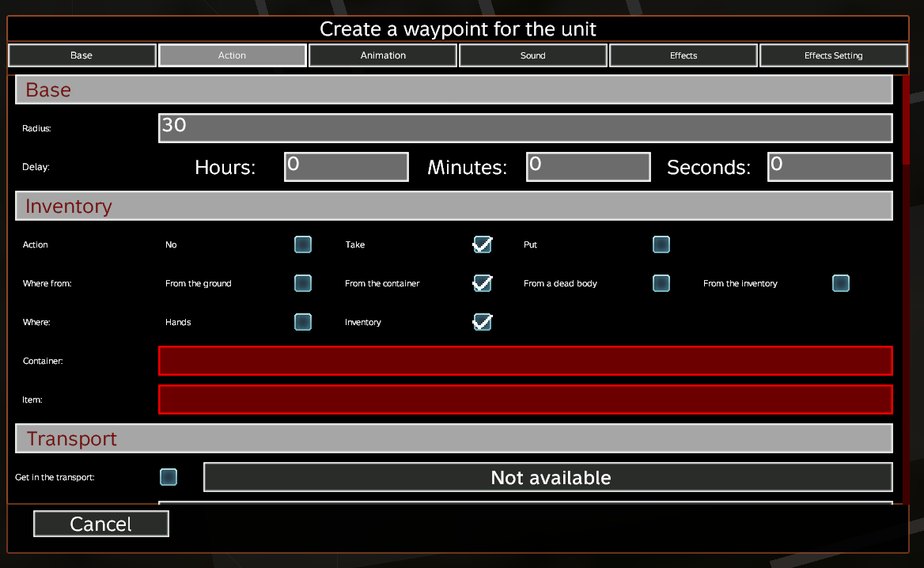Go to the Effects tab
Viewport: 924px width, 568px height.
(684, 55)
